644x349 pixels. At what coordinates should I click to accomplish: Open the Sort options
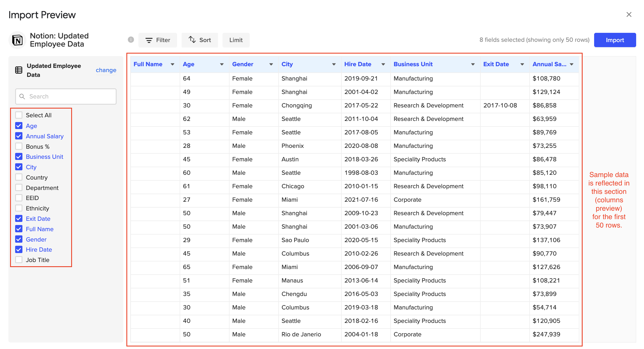tap(200, 40)
